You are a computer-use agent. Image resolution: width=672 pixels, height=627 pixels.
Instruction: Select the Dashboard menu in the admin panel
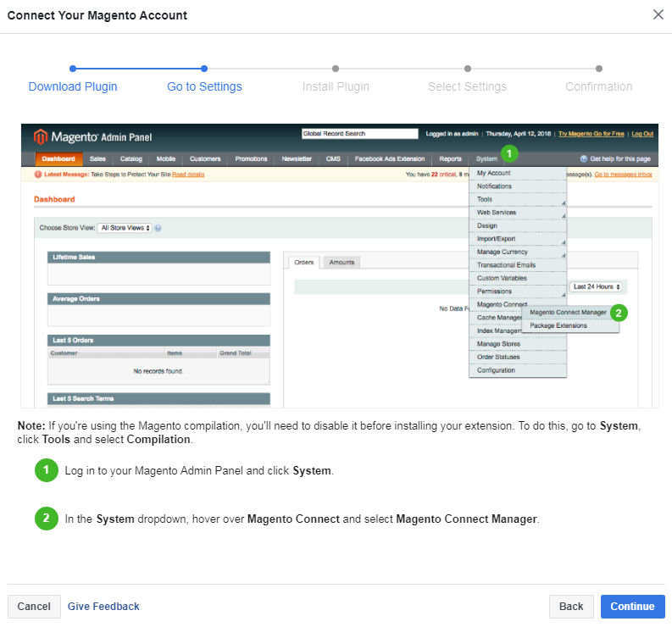58,159
